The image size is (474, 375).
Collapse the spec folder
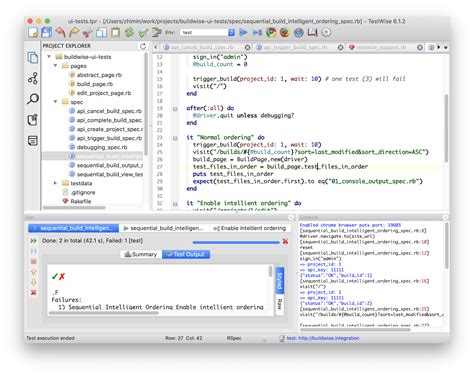(x=56, y=102)
